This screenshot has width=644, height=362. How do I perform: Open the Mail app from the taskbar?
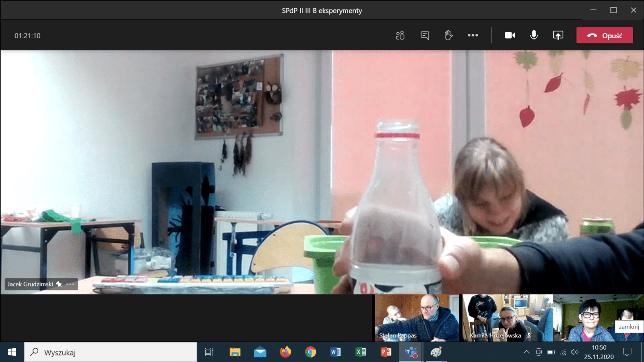260,352
